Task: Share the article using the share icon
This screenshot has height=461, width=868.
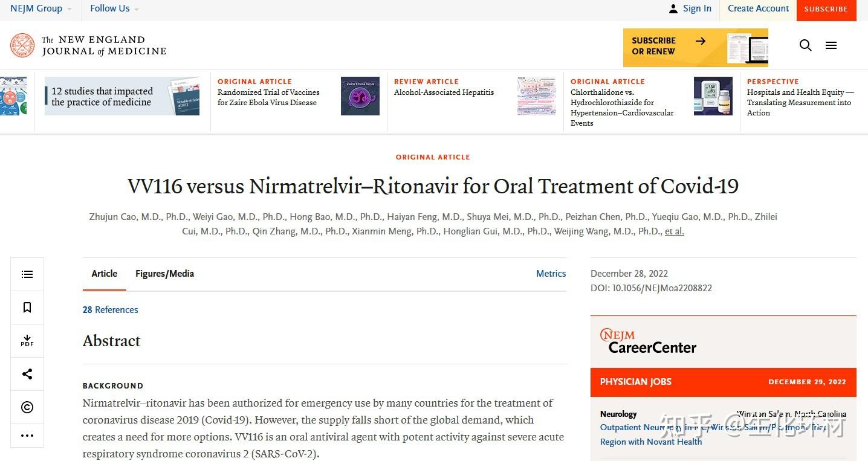Action: pos(27,373)
